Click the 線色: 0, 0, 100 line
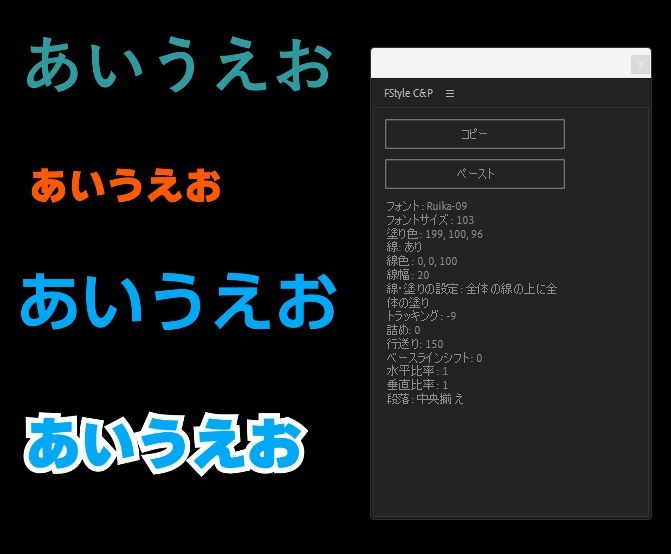The width and height of the screenshot is (671, 554). [x=422, y=261]
